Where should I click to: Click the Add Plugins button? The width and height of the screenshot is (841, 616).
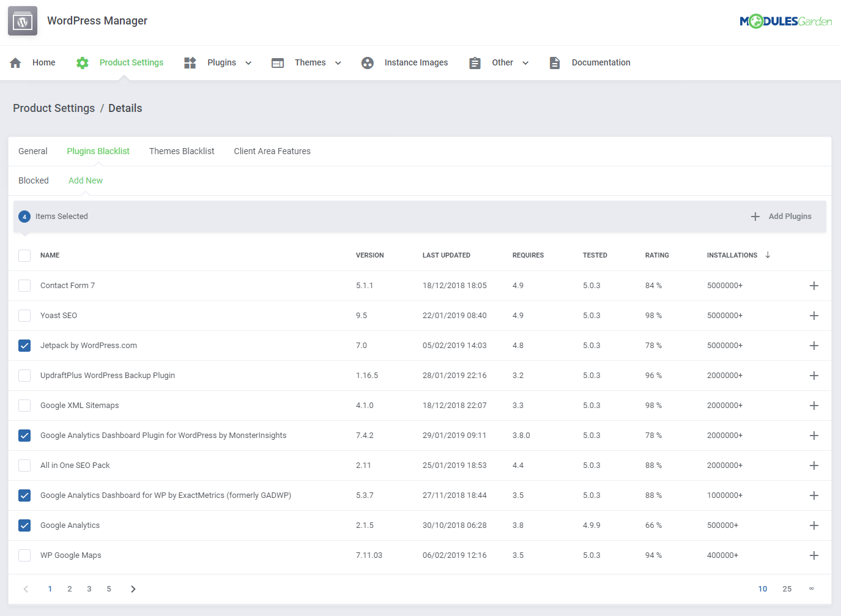[781, 216]
